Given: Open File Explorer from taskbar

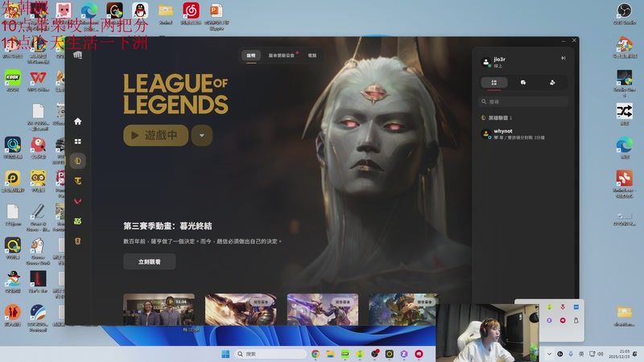Looking at the screenshot, I should 330,354.
